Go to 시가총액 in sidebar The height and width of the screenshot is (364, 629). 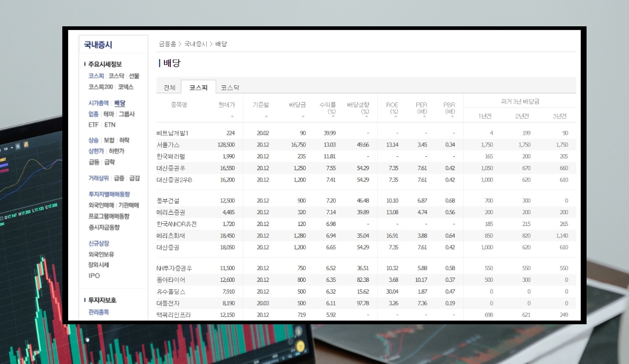(x=99, y=103)
